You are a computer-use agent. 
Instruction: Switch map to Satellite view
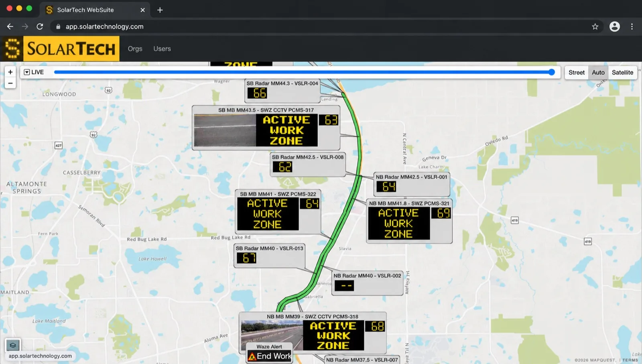coord(622,73)
